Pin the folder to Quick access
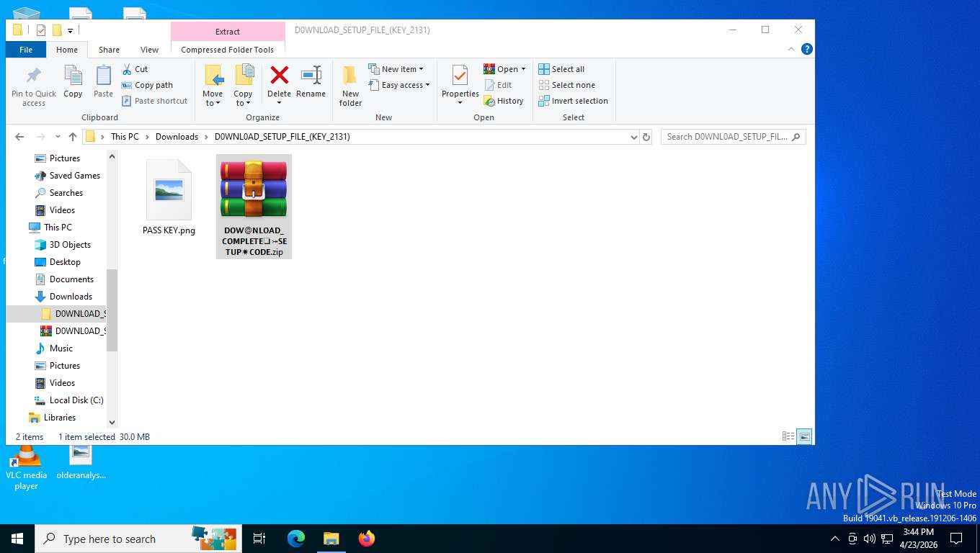Screen dimensions: 980x553 (33, 86)
